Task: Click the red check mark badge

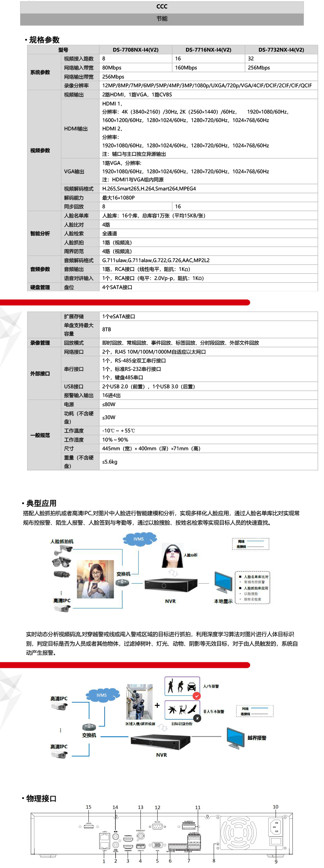Action: (x=197, y=696)
